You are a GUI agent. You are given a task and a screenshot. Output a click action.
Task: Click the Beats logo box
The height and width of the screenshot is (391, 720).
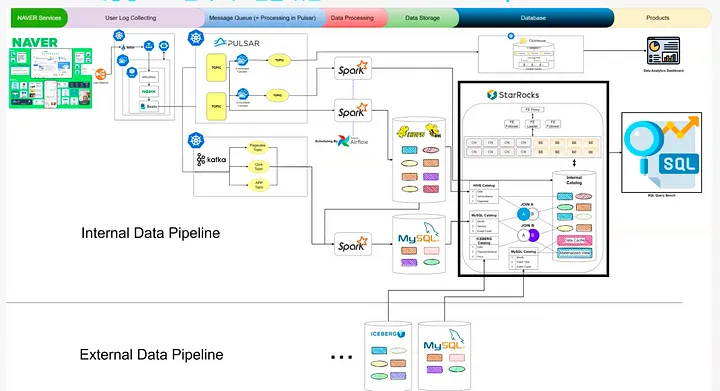point(149,106)
